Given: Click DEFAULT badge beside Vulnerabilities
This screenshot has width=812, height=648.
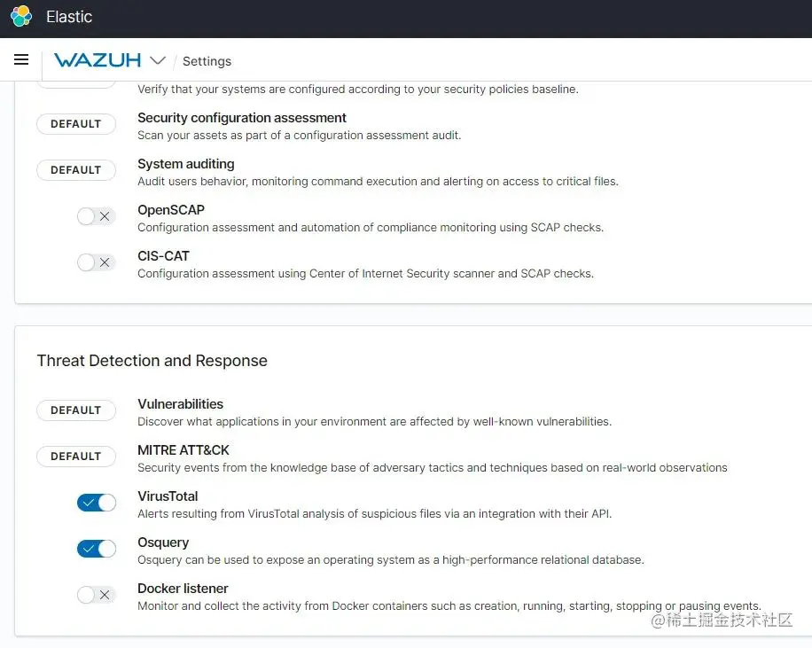Looking at the screenshot, I should click(x=76, y=410).
